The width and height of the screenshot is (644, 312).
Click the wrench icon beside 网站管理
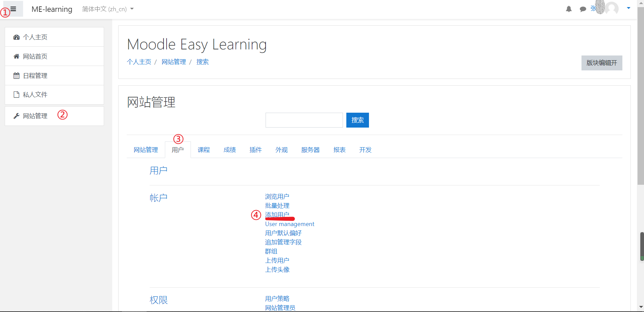tap(16, 116)
